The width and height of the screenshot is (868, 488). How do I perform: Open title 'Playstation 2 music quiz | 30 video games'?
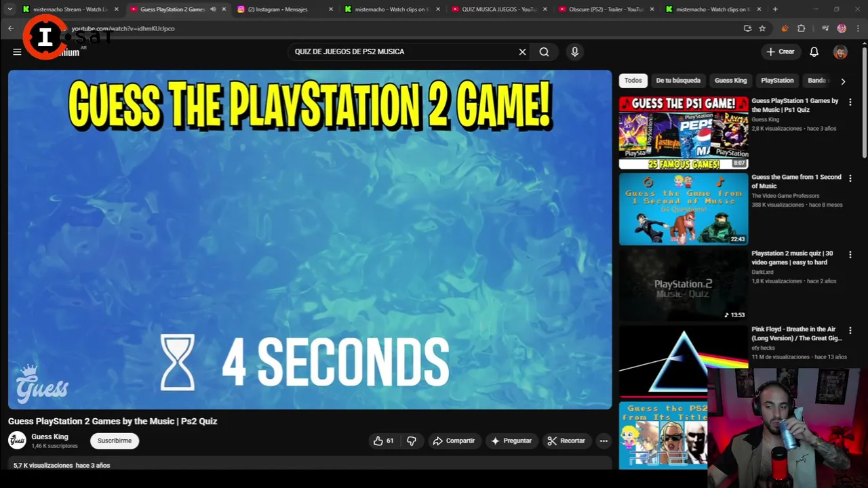pos(792,258)
